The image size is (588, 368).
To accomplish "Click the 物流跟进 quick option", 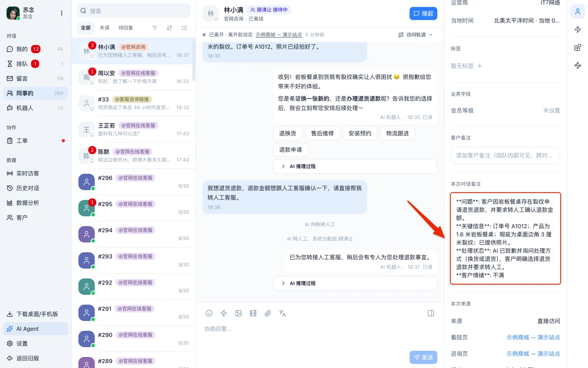I will pos(398,133).
